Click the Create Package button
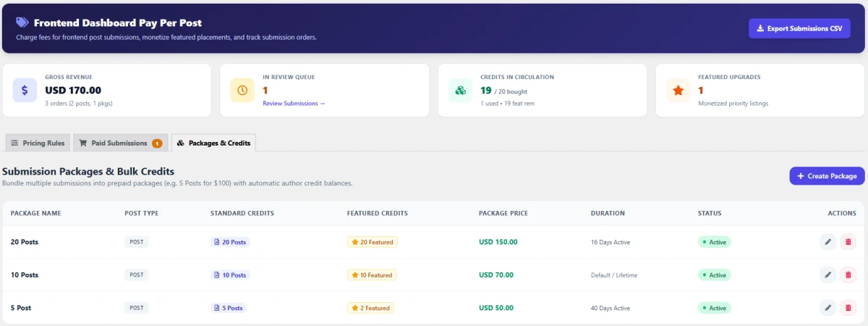 (827, 176)
